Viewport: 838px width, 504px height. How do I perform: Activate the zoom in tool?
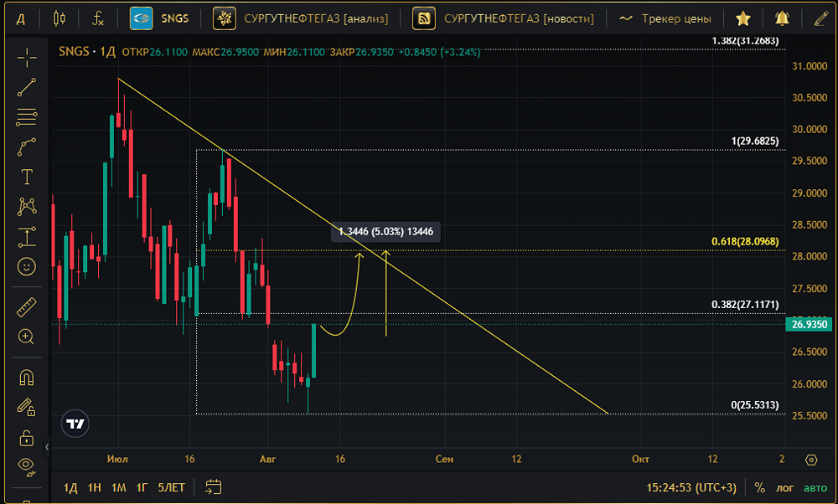(26, 337)
